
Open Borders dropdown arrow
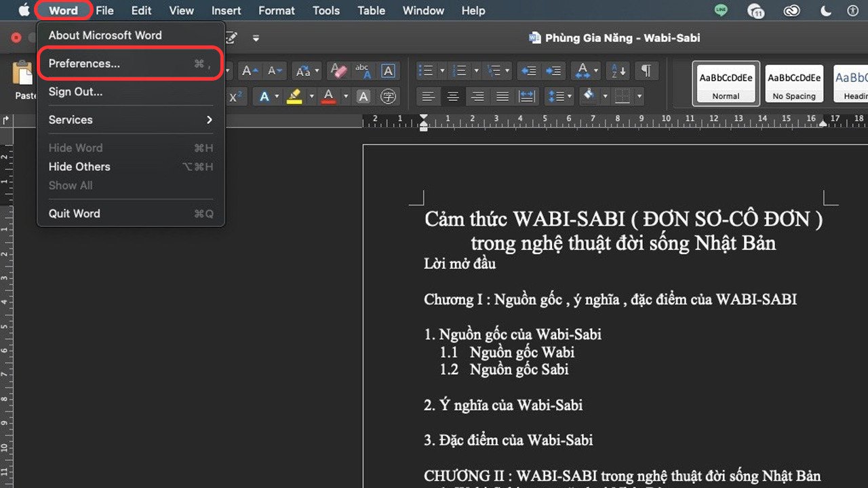639,97
